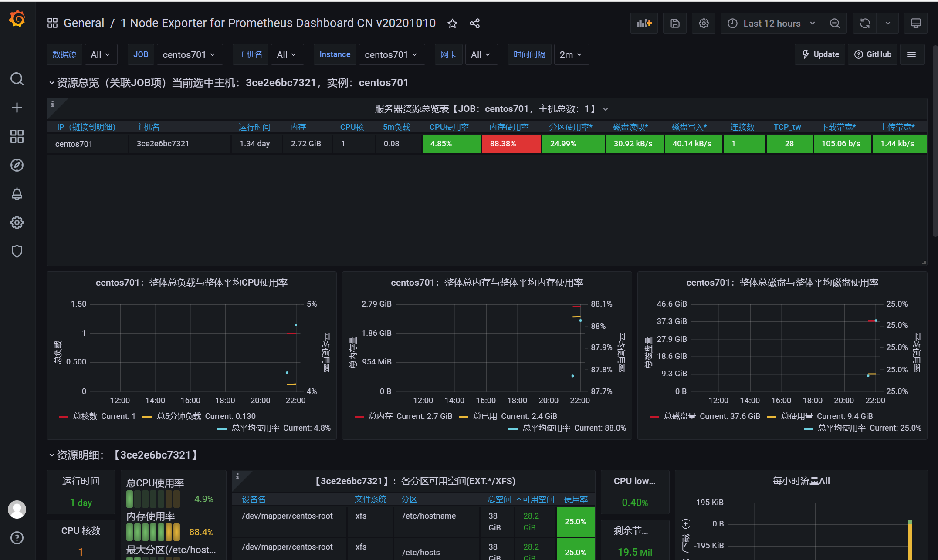Mark the dashboard as favorite with star
This screenshot has height=560, width=938.
pyautogui.click(x=452, y=23)
